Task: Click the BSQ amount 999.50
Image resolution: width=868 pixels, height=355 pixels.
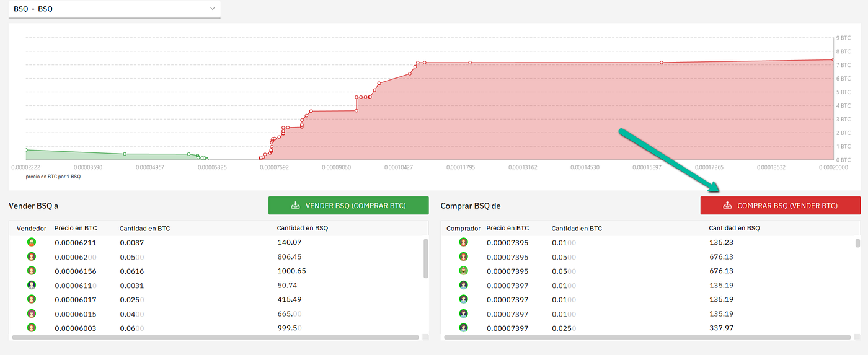Action: 289,328
